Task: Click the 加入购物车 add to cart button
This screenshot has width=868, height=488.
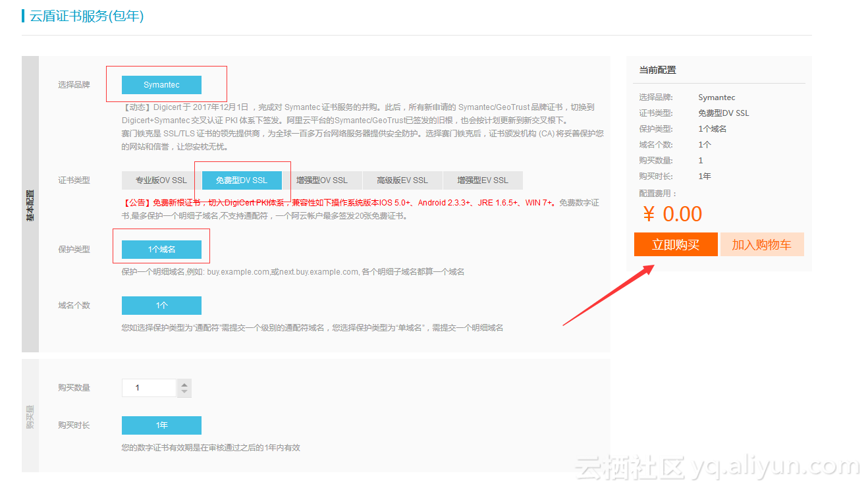Action: (x=762, y=245)
